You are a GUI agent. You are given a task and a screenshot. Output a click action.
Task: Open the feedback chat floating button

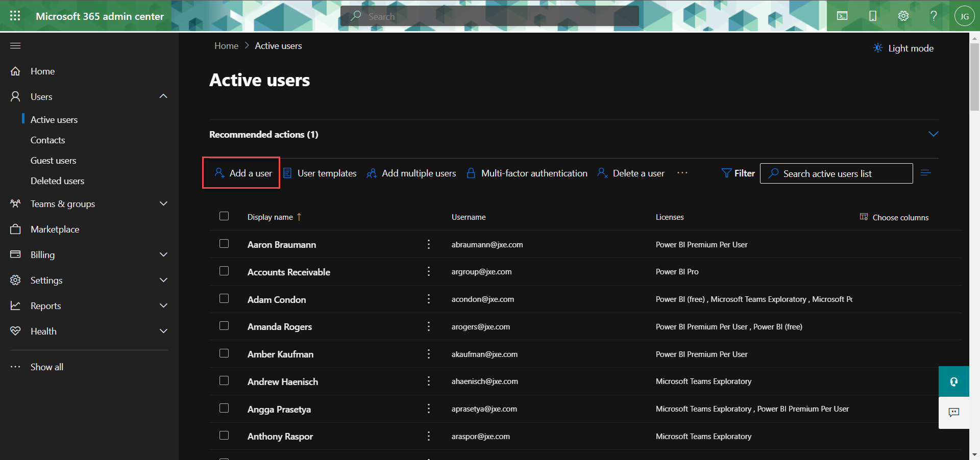(954, 413)
